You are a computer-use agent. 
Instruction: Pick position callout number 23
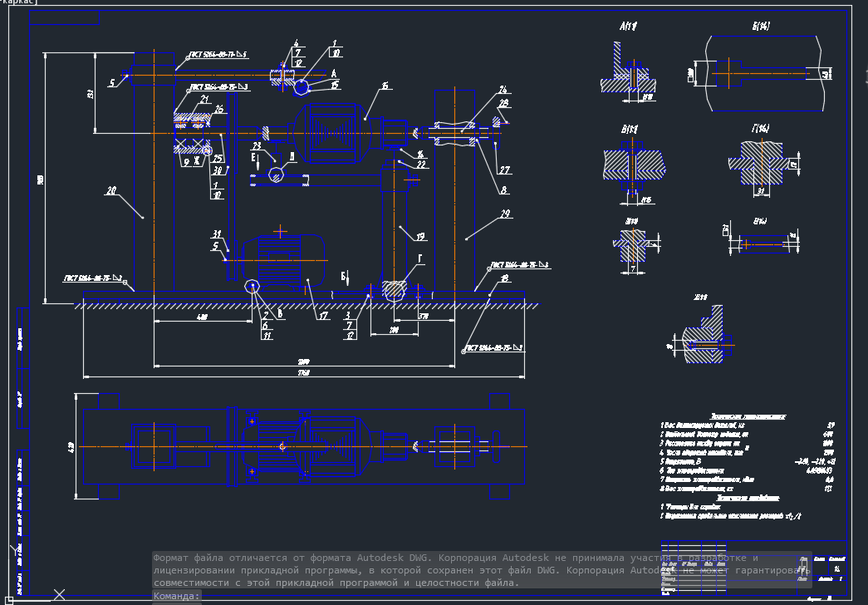(x=257, y=146)
